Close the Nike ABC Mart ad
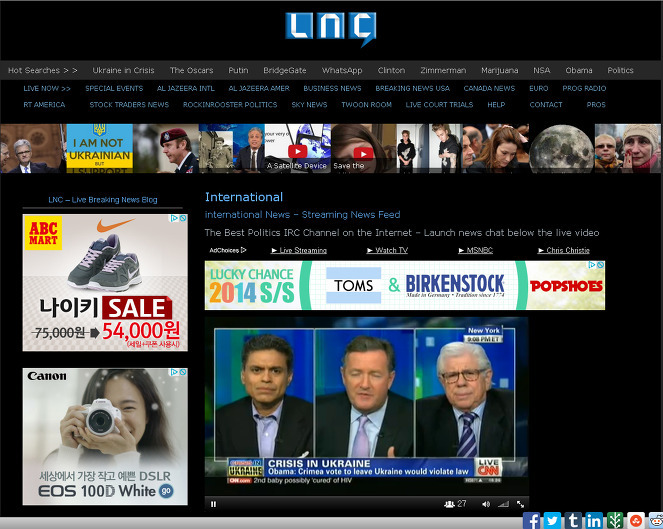This screenshot has width=663, height=529. point(183,218)
